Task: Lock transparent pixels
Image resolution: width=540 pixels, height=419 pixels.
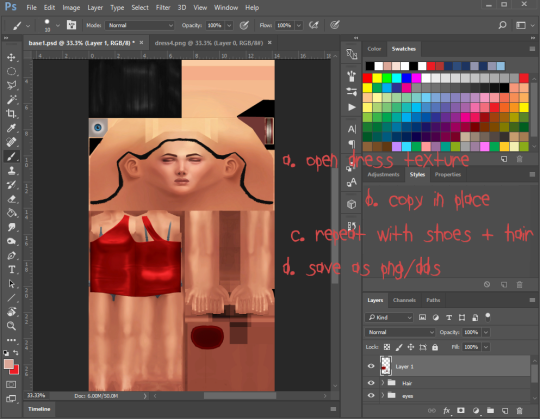Action: tap(387, 347)
